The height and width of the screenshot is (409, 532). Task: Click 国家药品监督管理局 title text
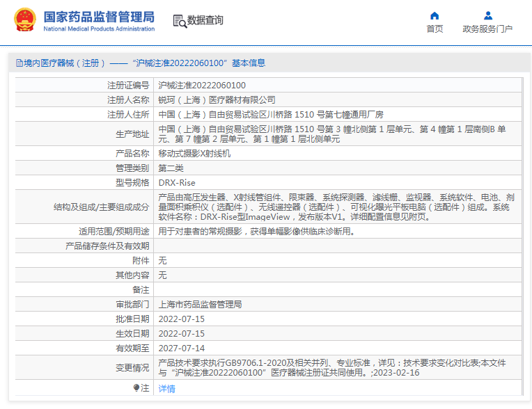coord(99,17)
